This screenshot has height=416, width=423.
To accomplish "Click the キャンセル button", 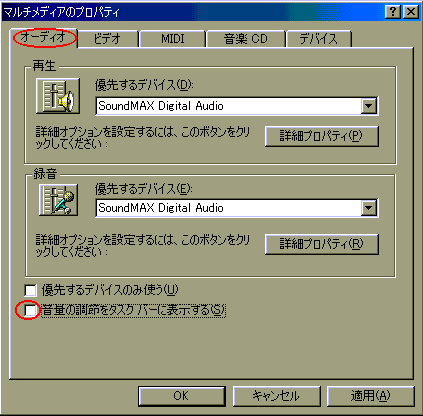I will [x=276, y=396].
